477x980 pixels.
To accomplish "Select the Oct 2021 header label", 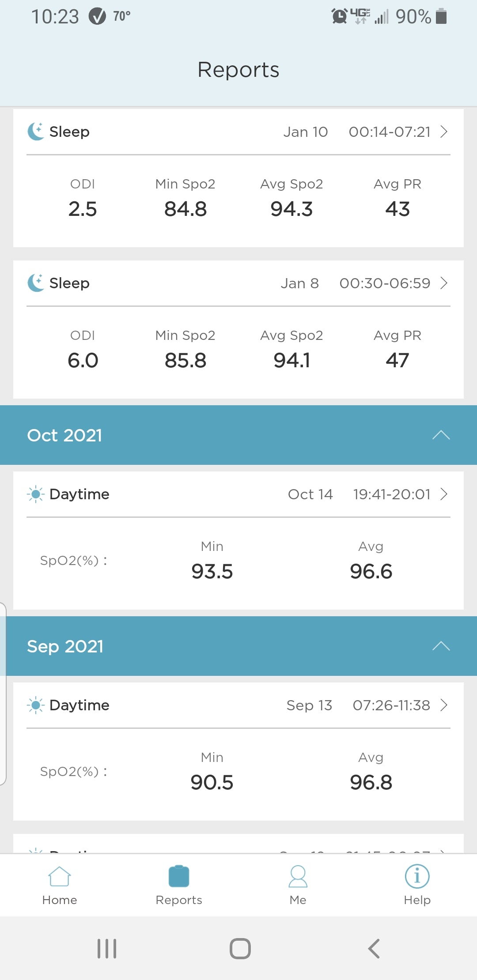I will (64, 435).
